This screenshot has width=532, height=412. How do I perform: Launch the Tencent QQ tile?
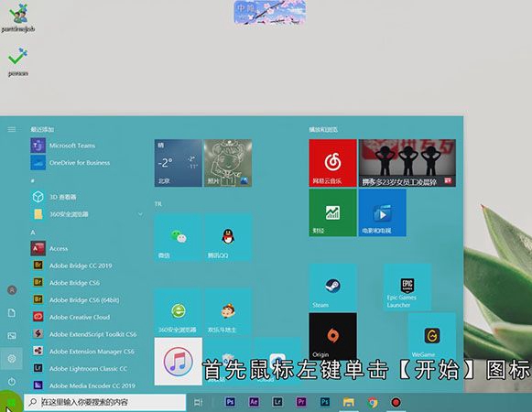pyautogui.click(x=228, y=237)
